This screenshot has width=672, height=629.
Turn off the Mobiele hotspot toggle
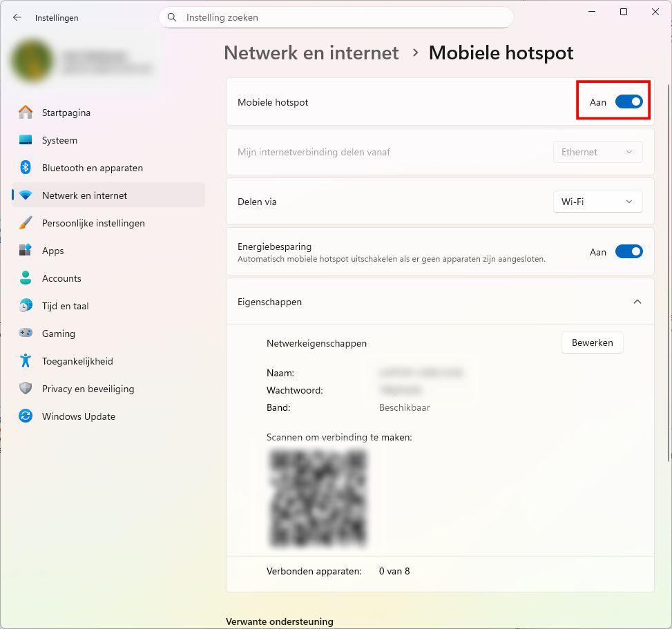click(628, 102)
